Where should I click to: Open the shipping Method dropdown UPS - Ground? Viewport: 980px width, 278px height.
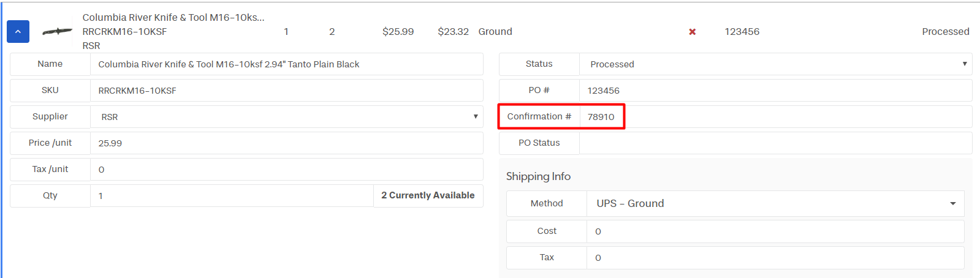(x=775, y=203)
